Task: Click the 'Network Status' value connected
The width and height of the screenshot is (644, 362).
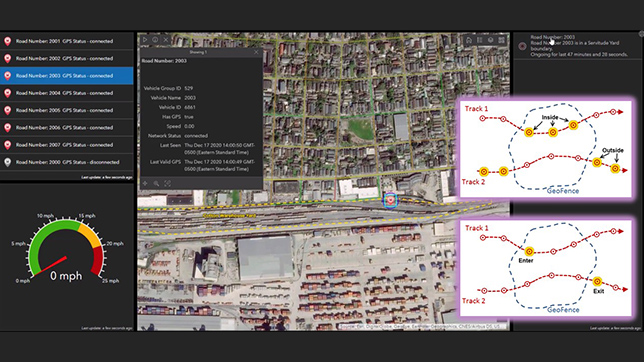Action: (196, 136)
